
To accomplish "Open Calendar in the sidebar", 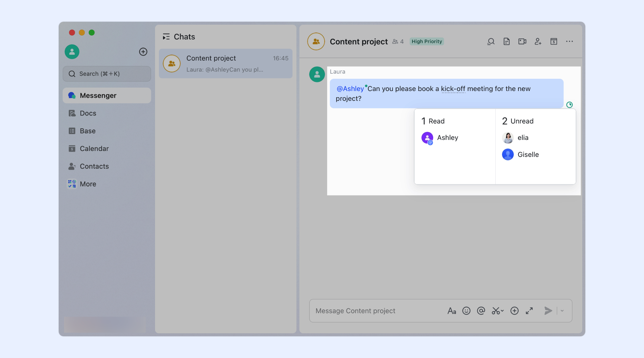I will [x=107, y=149].
